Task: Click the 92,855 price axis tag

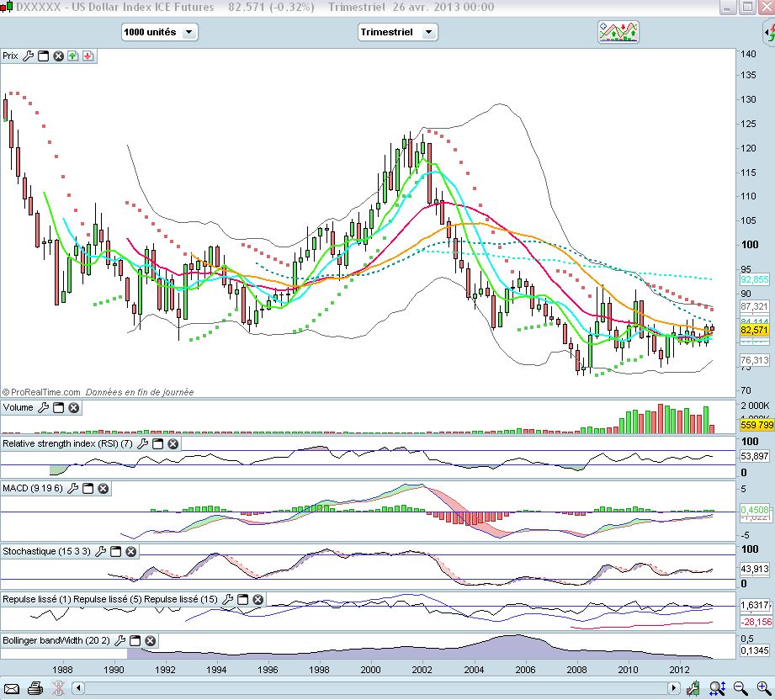Action: pyautogui.click(x=754, y=279)
